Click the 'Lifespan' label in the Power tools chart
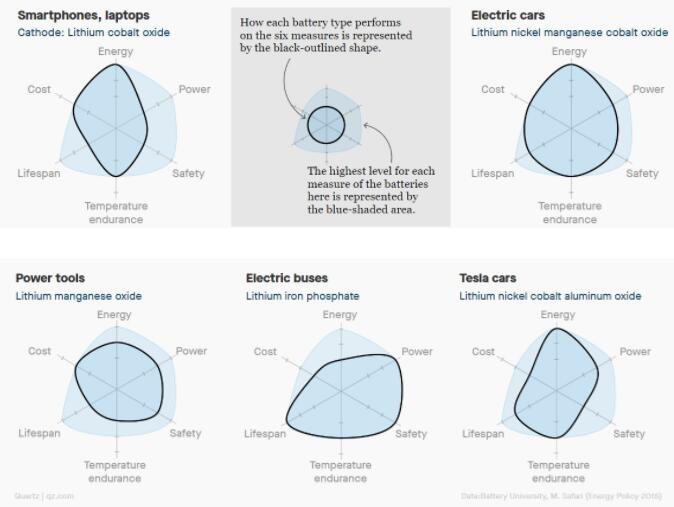Image resolution: width=674 pixels, height=507 pixels. (39, 433)
